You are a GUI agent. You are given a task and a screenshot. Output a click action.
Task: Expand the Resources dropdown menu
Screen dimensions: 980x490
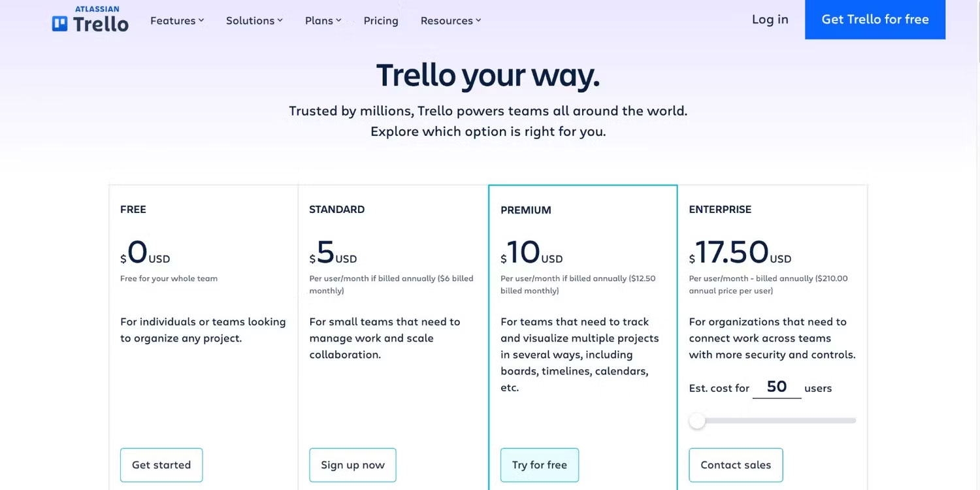click(x=450, y=20)
